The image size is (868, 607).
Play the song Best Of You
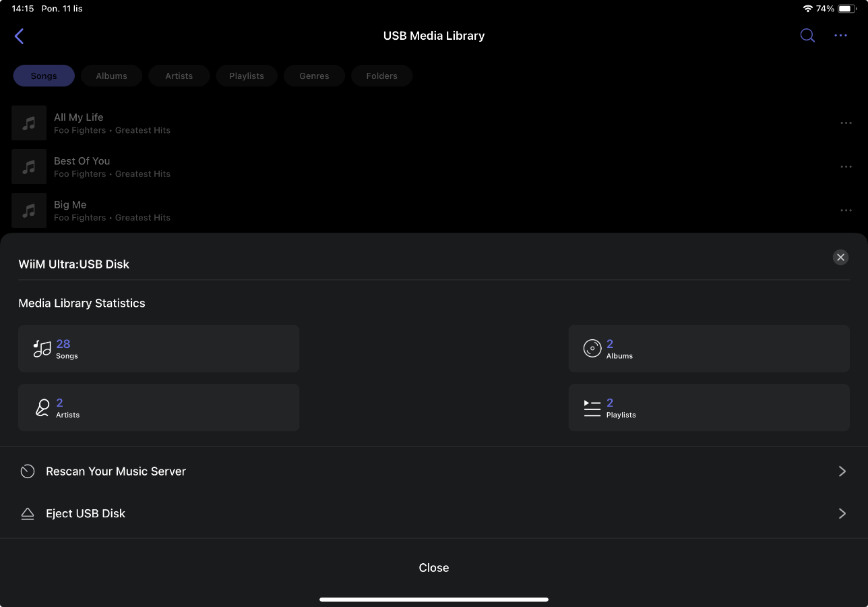coord(434,167)
